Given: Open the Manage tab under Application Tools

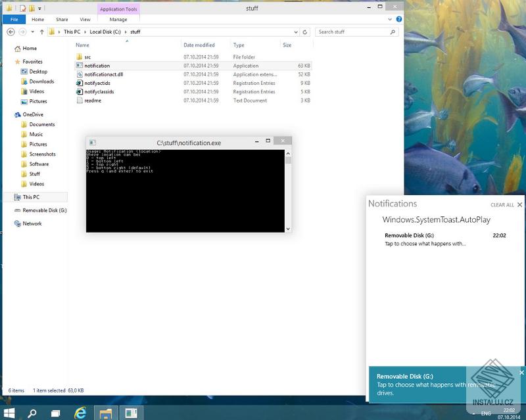Looking at the screenshot, I should pyautogui.click(x=118, y=20).
